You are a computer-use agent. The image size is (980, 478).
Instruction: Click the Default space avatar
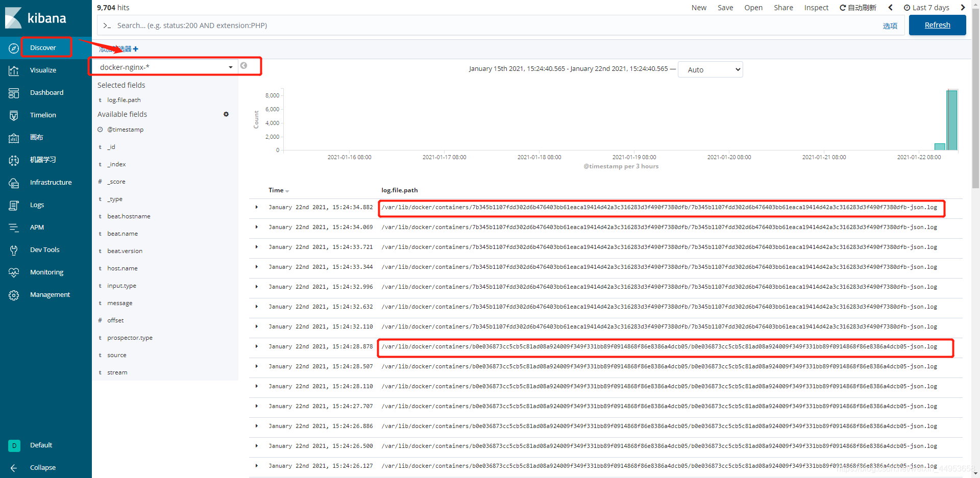14,445
